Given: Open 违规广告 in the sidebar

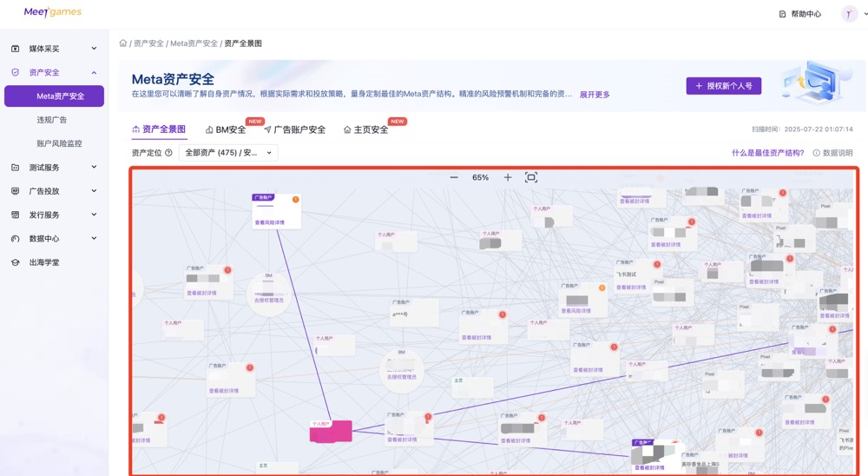Looking at the screenshot, I should point(51,120).
